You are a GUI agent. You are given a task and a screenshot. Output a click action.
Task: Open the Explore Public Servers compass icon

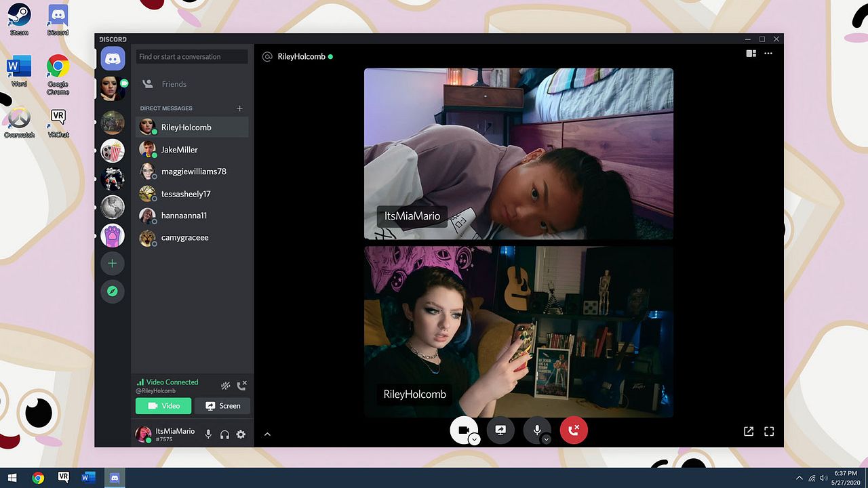pyautogui.click(x=113, y=291)
